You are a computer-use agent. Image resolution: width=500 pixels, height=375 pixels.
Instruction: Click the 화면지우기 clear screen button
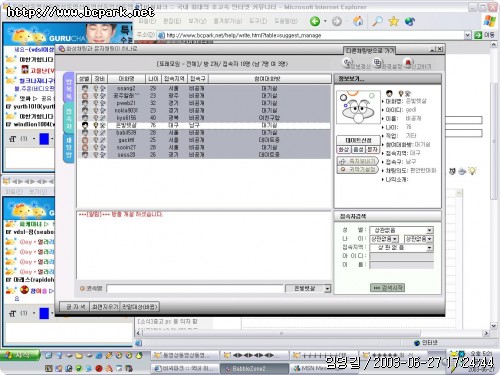pyautogui.click(x=105, y=307)
